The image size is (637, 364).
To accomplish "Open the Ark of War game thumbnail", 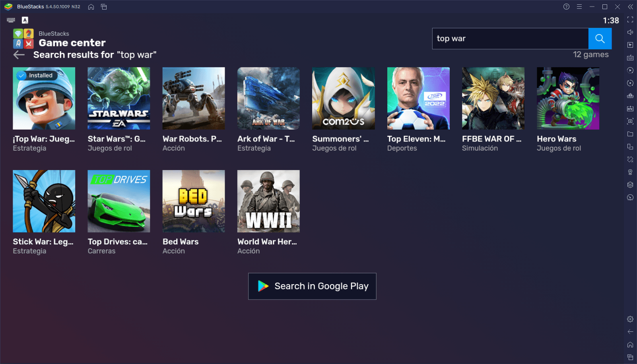I will tap(268, 98).
